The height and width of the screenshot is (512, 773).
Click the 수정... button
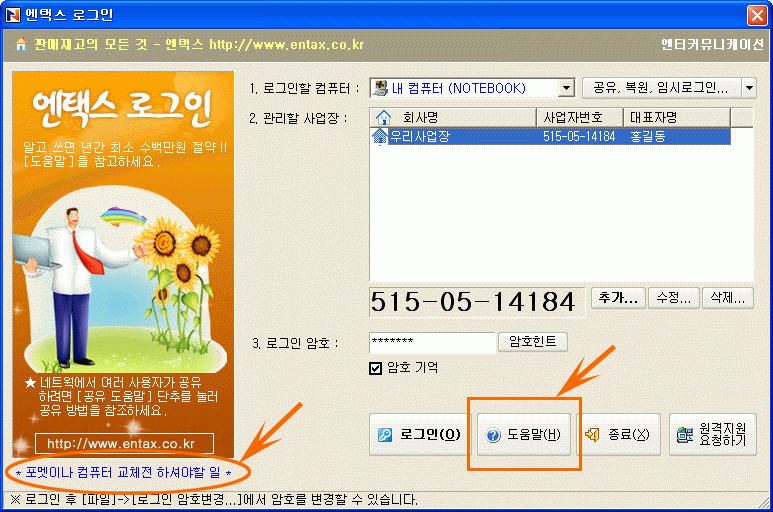click(673, 298)
